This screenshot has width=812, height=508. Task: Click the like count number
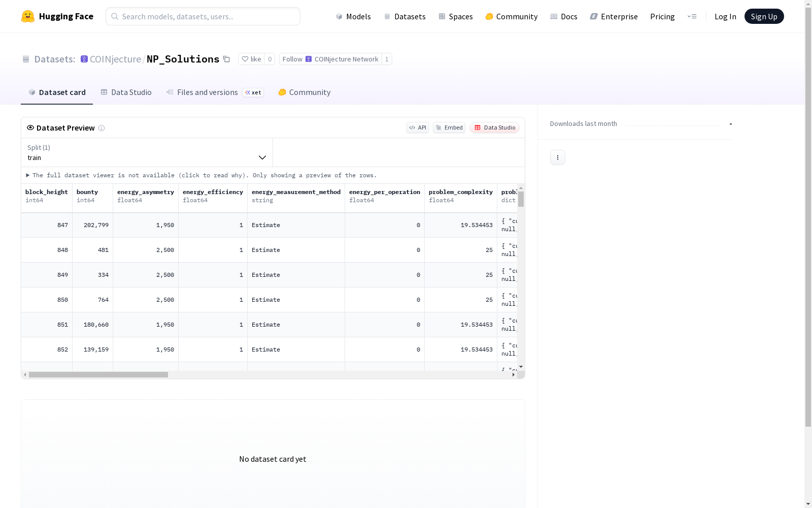pyautogui.click(x=270, y=59)
